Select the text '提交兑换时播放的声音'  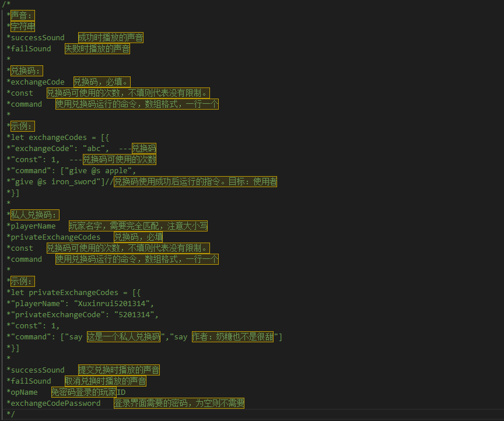pos(119,370)
